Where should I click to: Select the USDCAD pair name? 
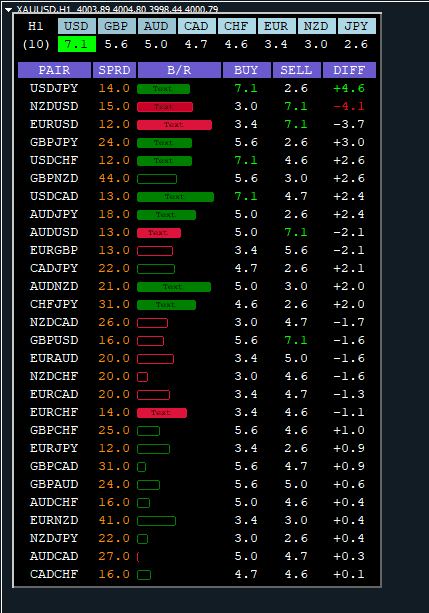54,196
